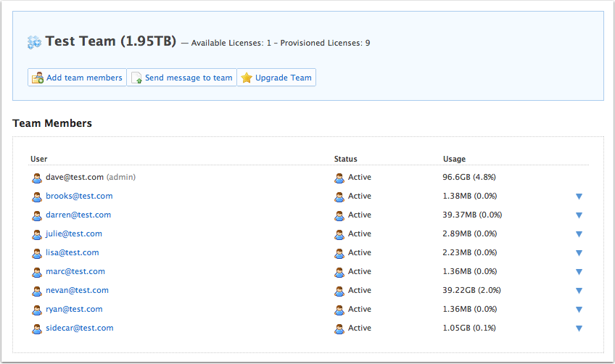Click Active status icon in sidecar's row

(339, 328)
